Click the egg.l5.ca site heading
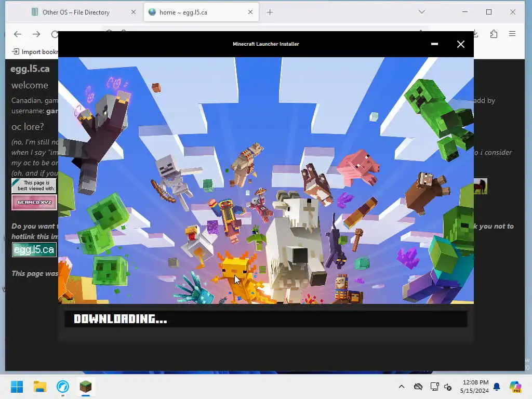The image size is (532, 399). 30,69
